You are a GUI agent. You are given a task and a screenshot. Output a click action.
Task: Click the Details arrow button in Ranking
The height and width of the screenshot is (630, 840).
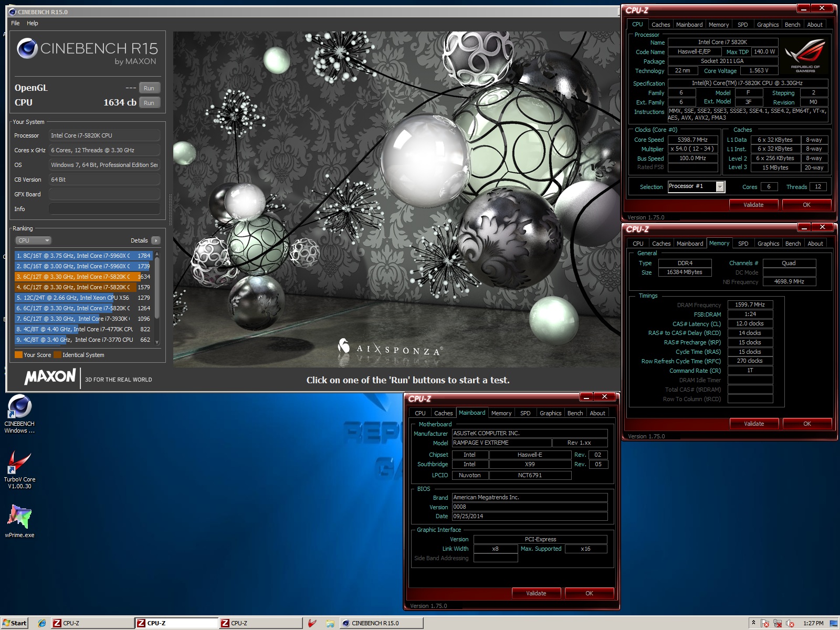click(x=155, y=240)
